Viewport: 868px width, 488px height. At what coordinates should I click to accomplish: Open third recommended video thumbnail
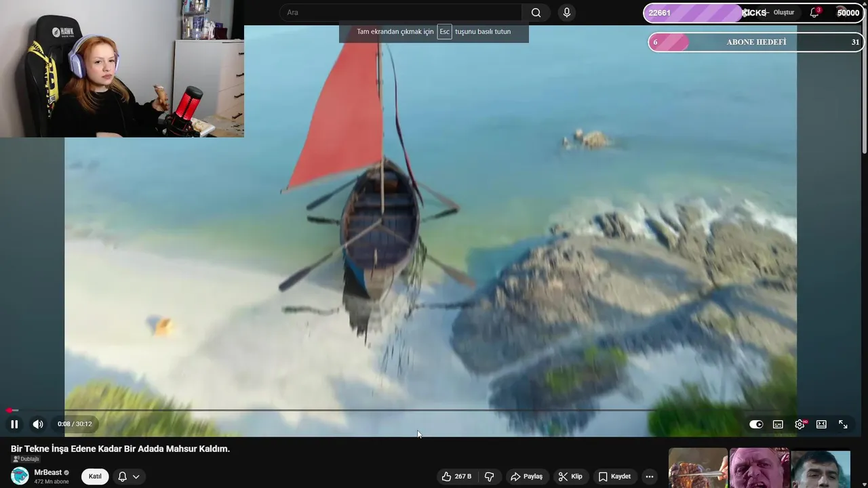pyautogui.click(x=821, y=469)
